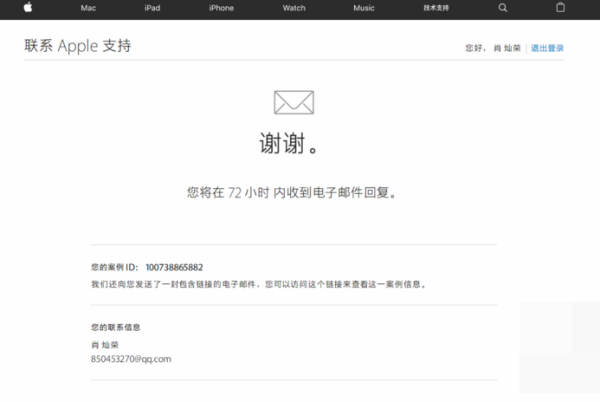Open the search magnifier icon
This screenshot has width=600, height=402.
pos(503,8)
